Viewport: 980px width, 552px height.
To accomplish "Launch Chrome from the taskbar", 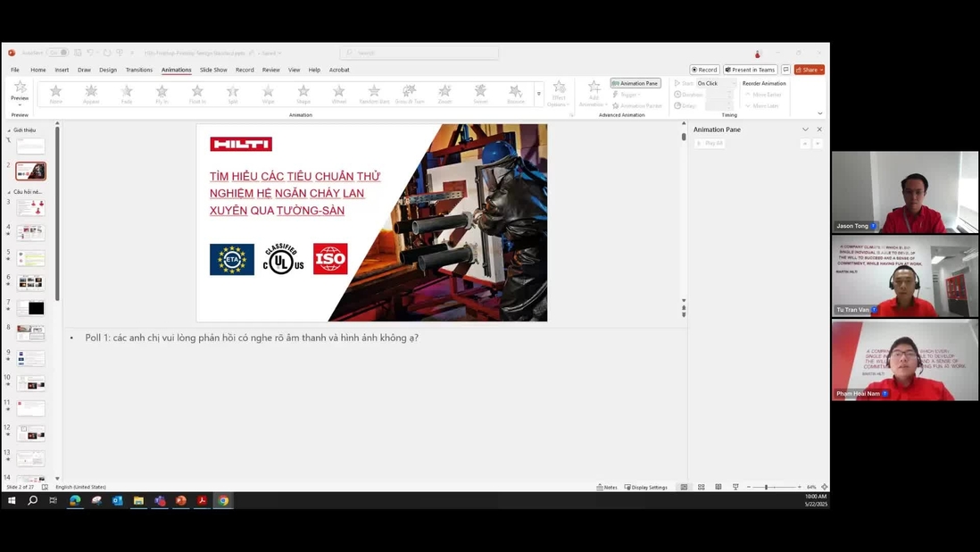I will [223, 500].
